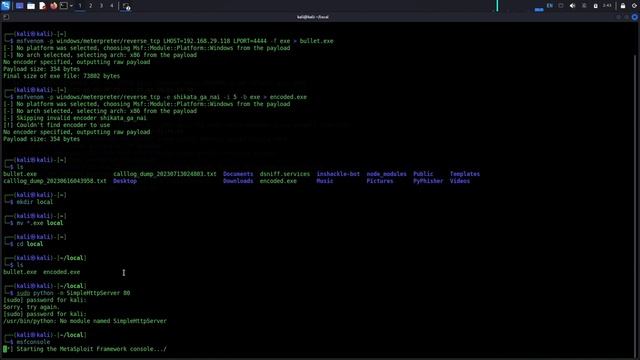The width and height of the screenshot is (640, 360).
Task: Click the Templates directory name
Action: click(465, 174)
